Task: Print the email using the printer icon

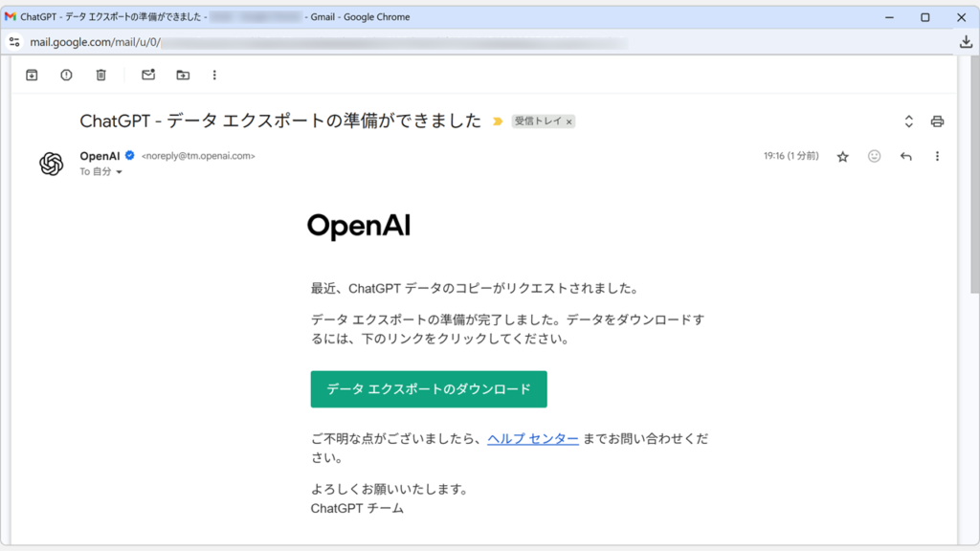Action: [x=937, y=121]
